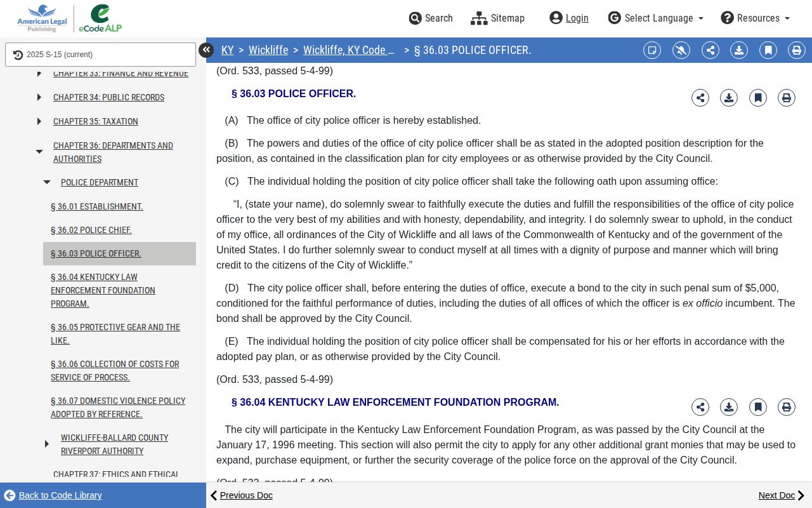The image size is (812, 508).
Task: Toggle the crossed-out highlighting icon in blue toolbar
Action: click(681, 50)
